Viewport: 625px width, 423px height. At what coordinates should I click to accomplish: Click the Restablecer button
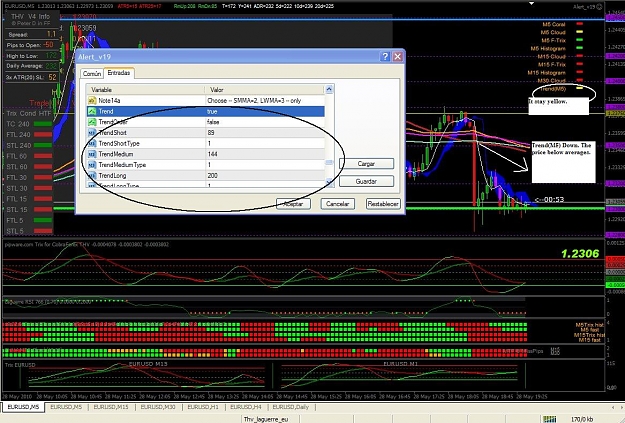[383, 204]
